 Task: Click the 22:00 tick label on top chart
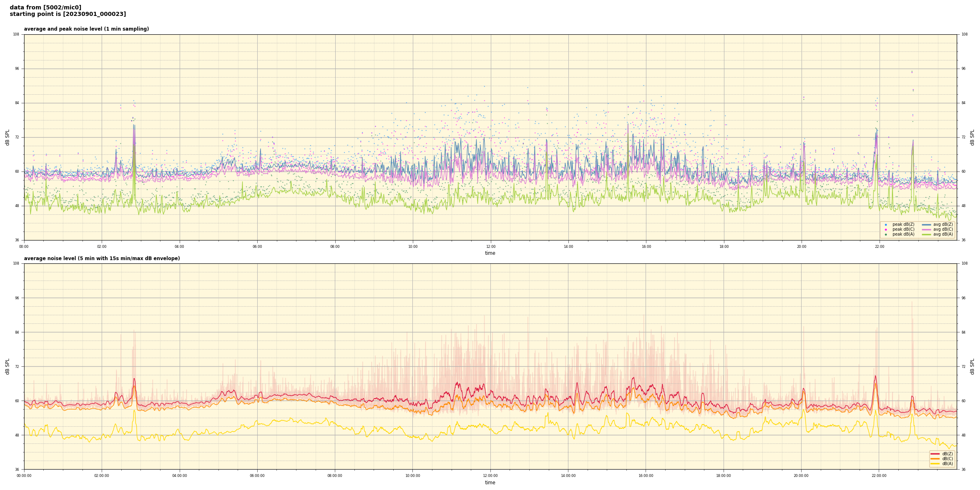click(879, 247)
